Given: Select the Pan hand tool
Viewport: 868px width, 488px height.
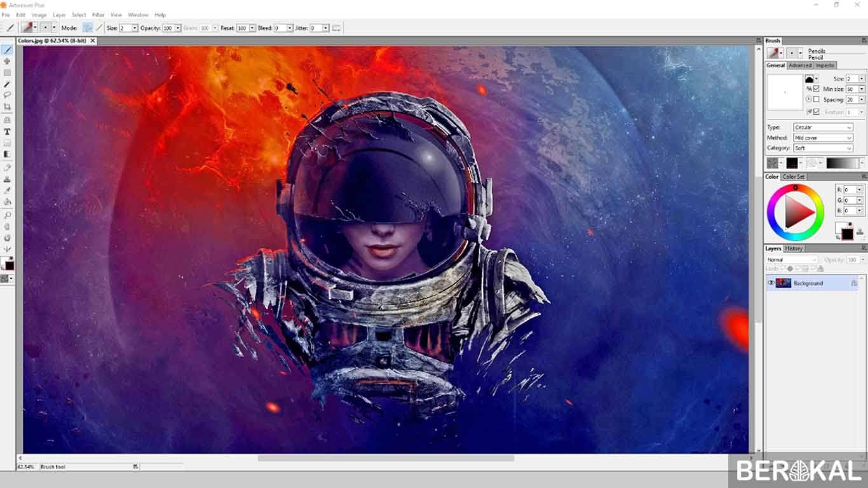Looking at the screenshot, I should [7, 226].
